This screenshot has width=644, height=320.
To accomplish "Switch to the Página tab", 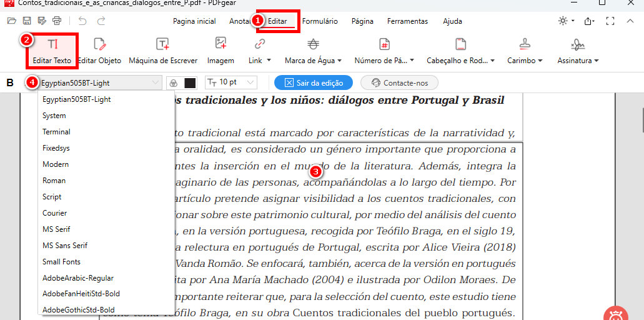I will coord(362,21).
